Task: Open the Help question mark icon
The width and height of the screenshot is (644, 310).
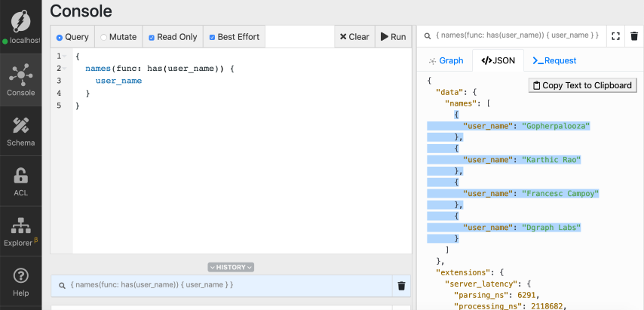Action: (20, 281)
